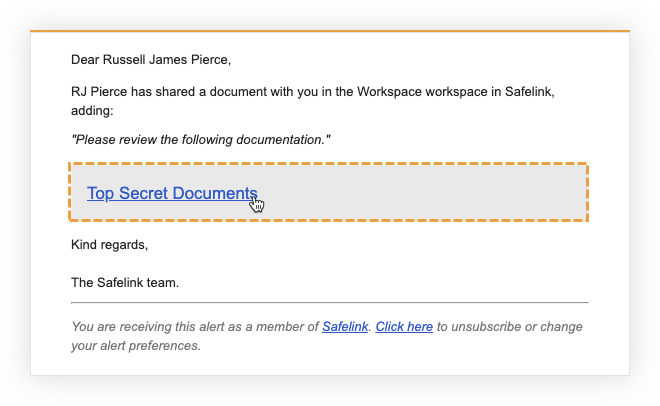Open the Top Secret Documents link
Viewport: 660px width, 406px height.
pyautogui.click(x=172, y=193)
